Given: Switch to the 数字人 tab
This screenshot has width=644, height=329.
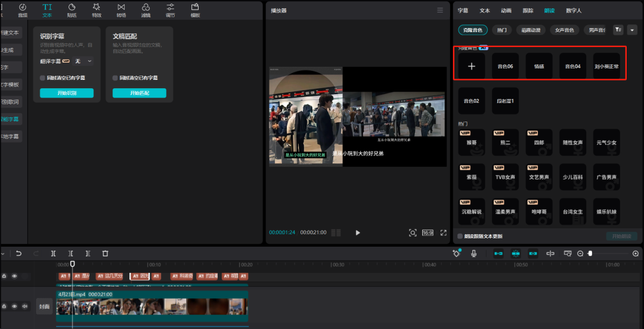Looking at the screenshot, I should click(x=574, y=11).
